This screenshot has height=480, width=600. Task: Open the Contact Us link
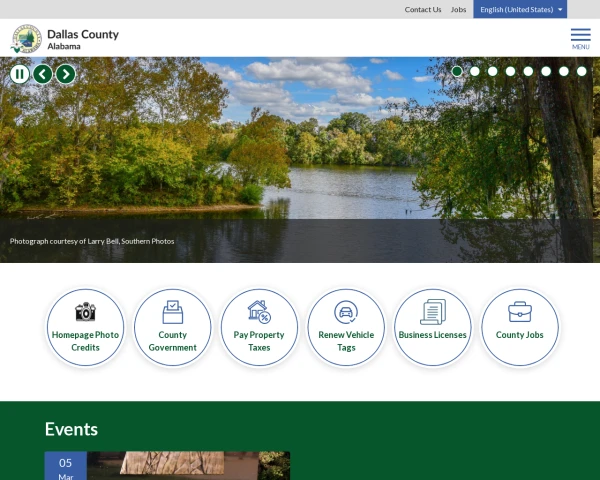(x=422, y=9)
